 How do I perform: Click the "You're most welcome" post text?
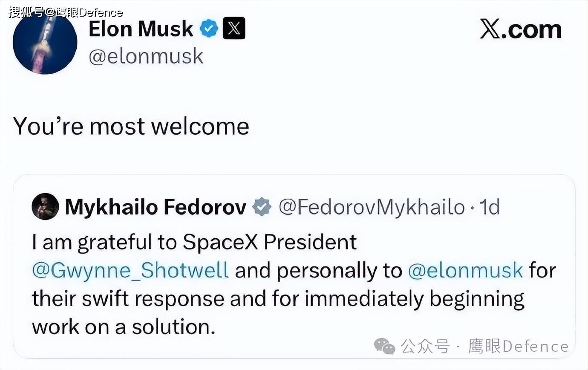(x=131, y=126)
